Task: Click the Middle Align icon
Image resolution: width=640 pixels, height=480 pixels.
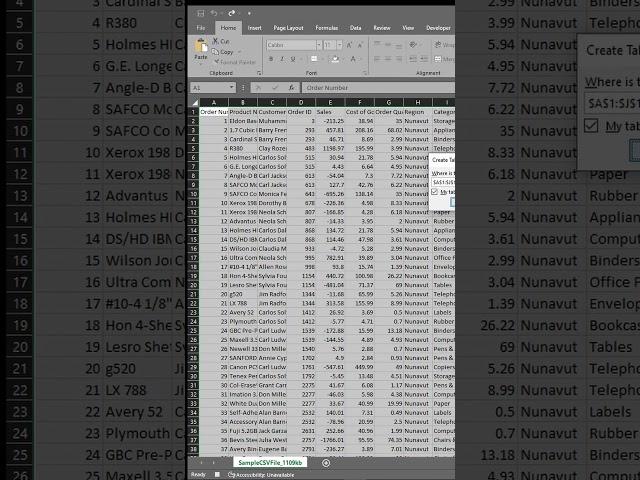Action: tap(388, 44)
